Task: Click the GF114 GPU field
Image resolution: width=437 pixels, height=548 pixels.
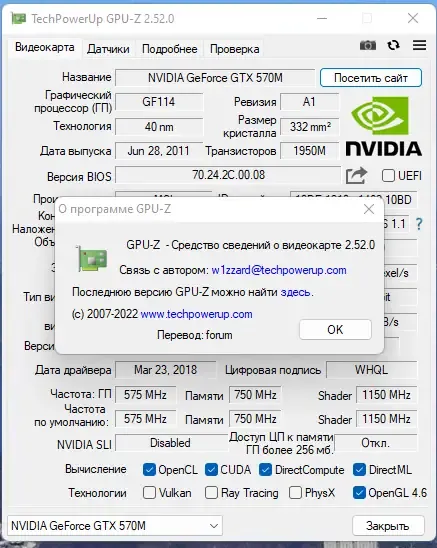Action: pyautogui.click(x=159, y=102)
